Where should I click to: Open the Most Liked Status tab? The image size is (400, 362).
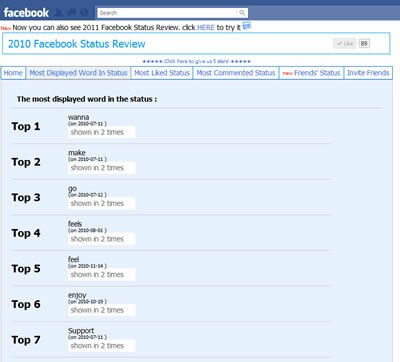(162, 73)
